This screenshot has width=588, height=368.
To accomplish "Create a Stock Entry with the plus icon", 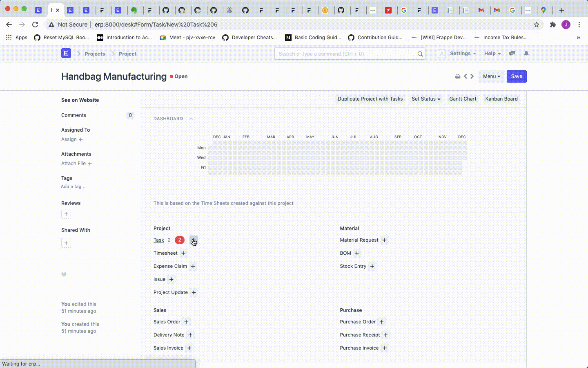I will 372,266.
